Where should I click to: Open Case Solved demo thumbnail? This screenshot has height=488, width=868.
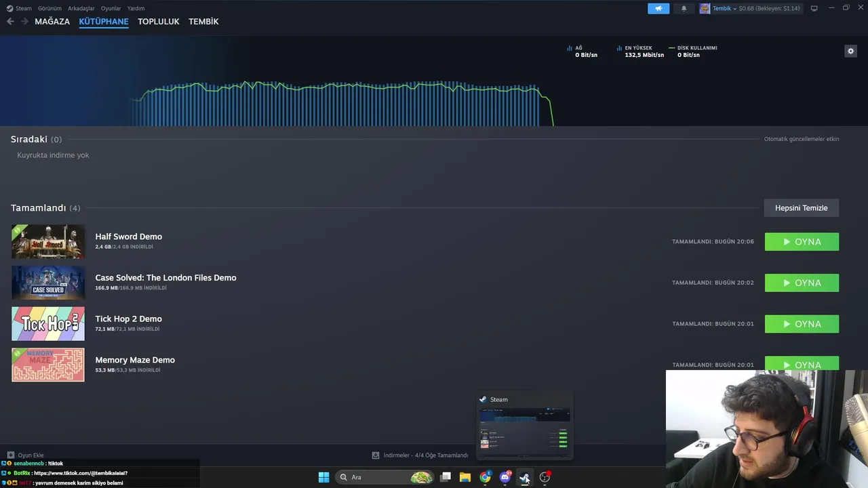(48, 283)
